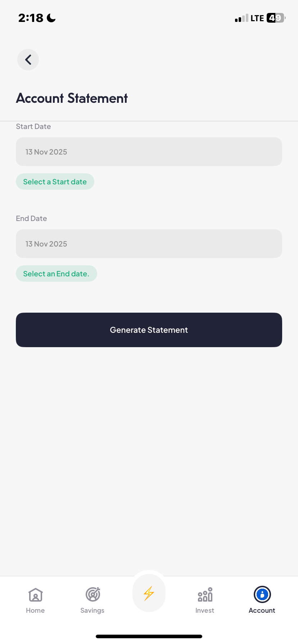Tap the back arrow button
298x644 pixels.
pos(28,60)
